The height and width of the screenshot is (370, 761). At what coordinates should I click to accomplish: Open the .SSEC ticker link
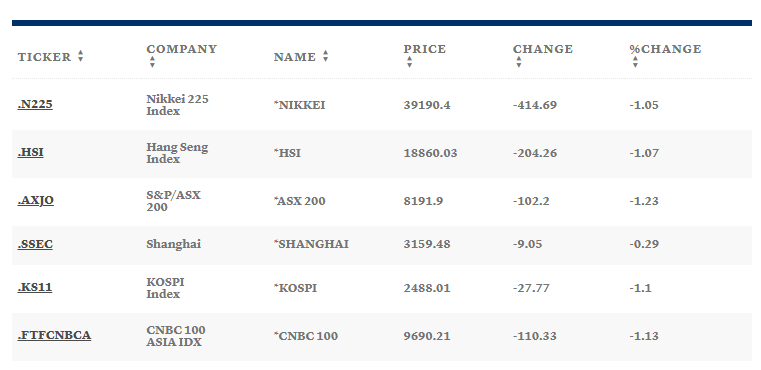(x=35, y=244)
